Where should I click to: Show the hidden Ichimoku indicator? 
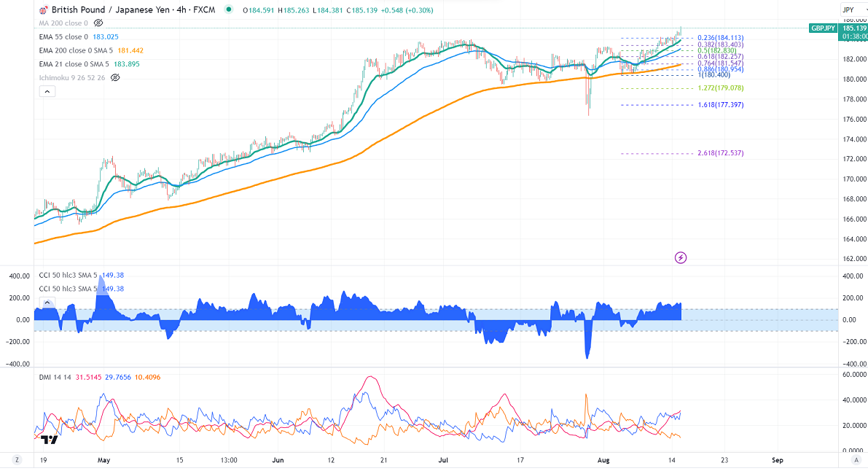coord(115,78)
